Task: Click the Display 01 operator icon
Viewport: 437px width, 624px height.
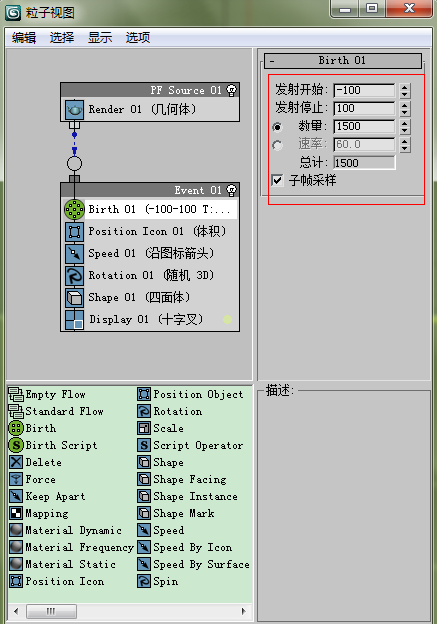Action: (74, 320)
